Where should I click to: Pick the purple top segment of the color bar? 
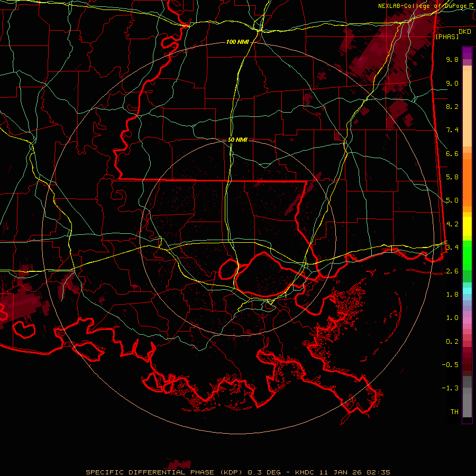(467, 53)
